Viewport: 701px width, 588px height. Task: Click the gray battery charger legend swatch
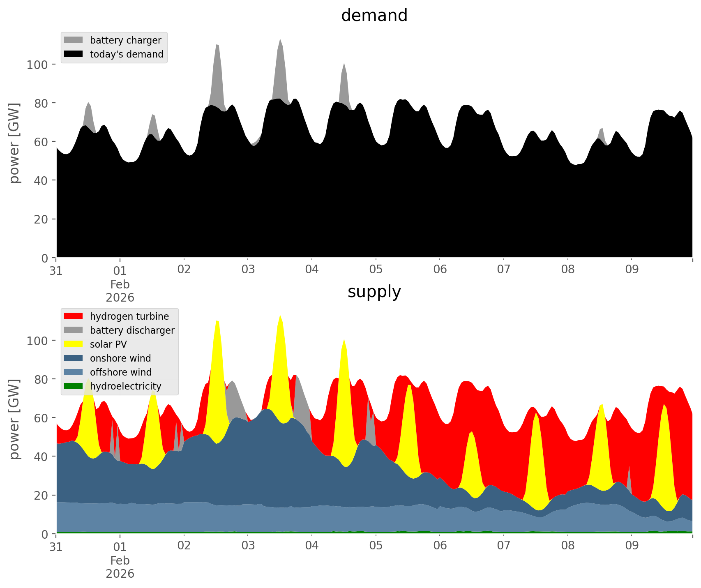[74, 40]
